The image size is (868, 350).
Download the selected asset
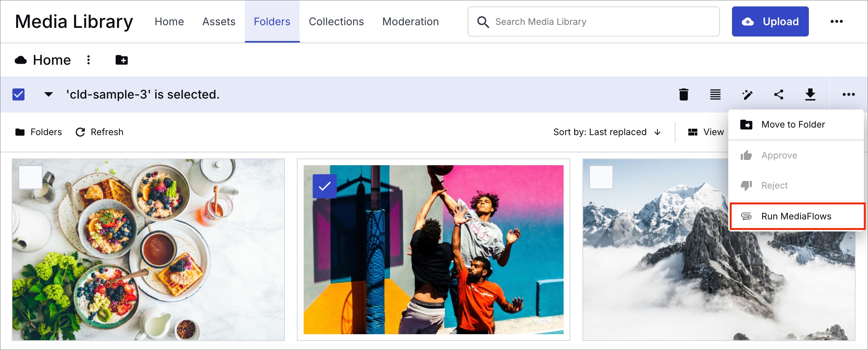click(810, 94)
